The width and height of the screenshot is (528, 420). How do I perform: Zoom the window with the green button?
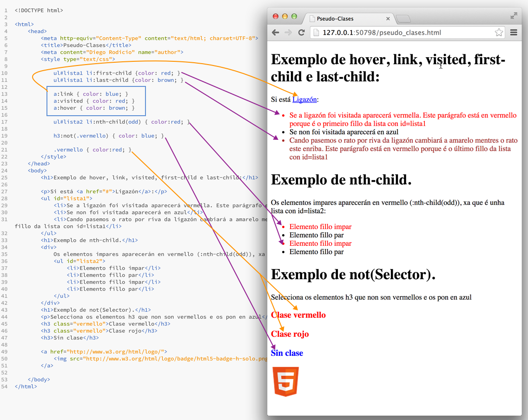(294, 16)
